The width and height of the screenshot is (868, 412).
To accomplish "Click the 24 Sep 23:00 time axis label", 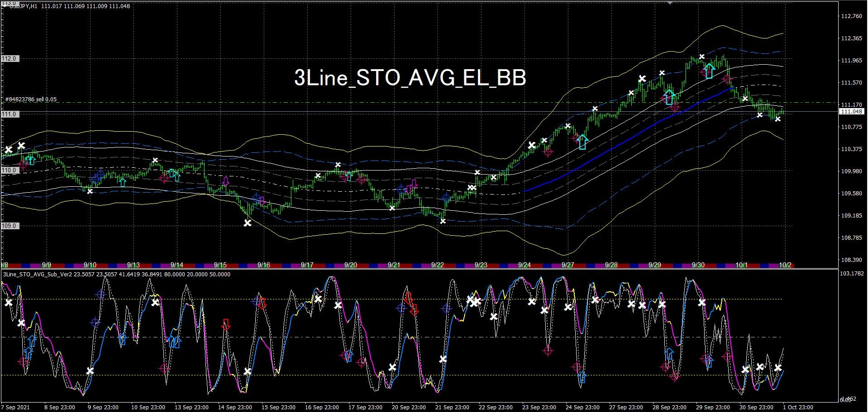I will pos(582,407).
